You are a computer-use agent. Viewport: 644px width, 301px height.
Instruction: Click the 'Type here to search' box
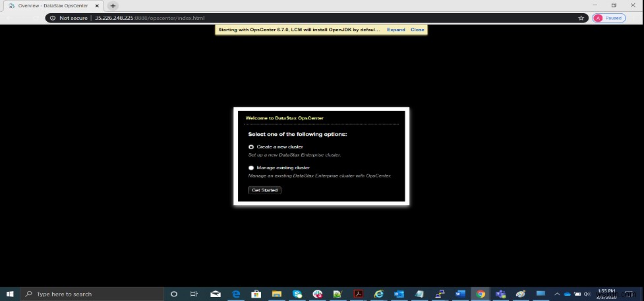point(92,294)
